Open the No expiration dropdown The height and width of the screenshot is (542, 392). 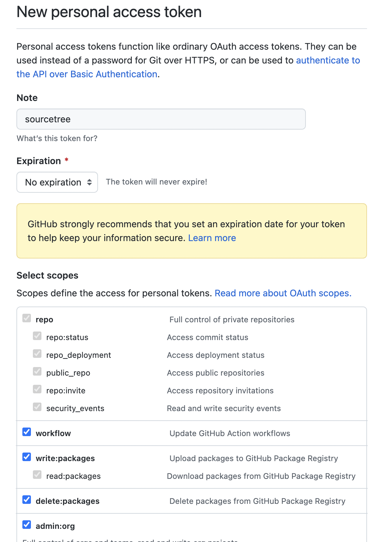coord(57,182)
